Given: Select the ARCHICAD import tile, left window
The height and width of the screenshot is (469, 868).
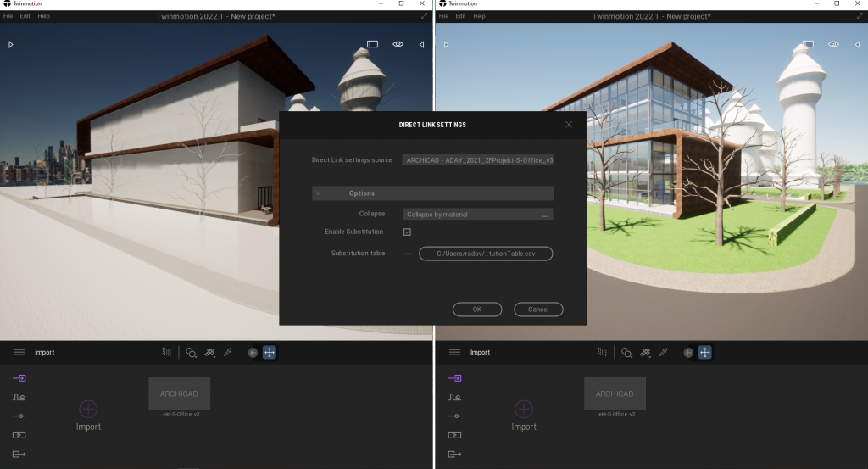Looking at the screenshot, I should coord(180,394).
